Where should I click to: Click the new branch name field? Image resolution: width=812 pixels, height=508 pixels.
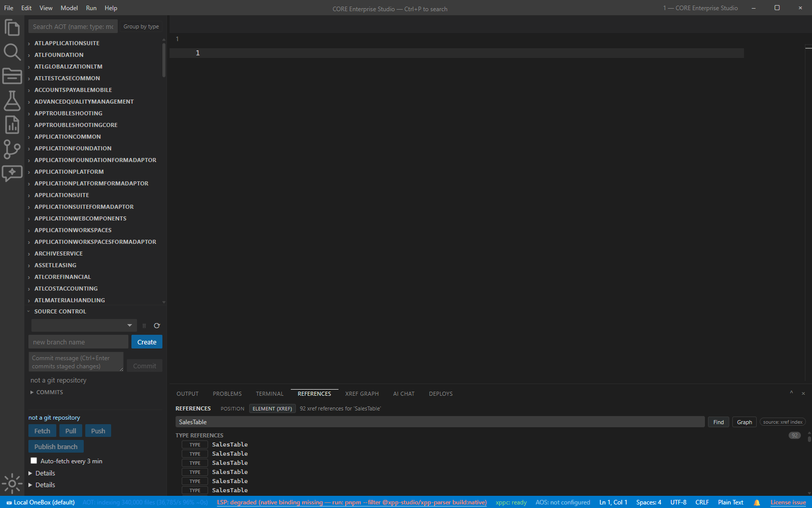(78, 342)
